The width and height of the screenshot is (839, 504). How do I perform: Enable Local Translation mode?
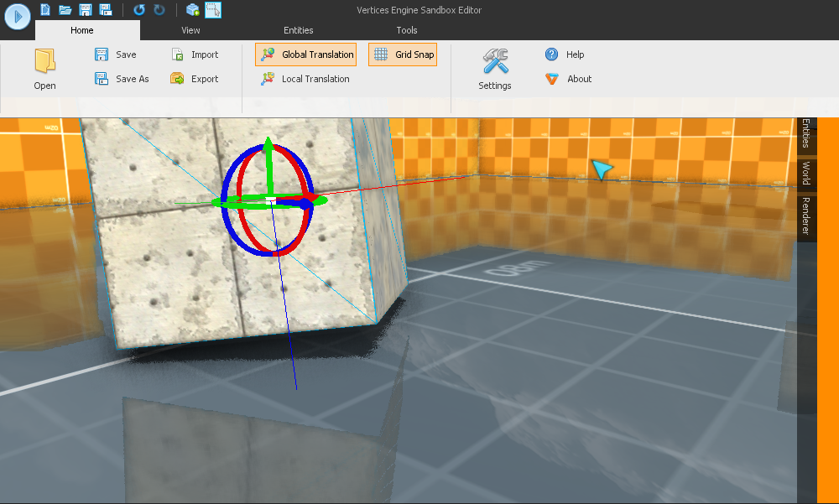pyautogui.click(x=305, y=79)
